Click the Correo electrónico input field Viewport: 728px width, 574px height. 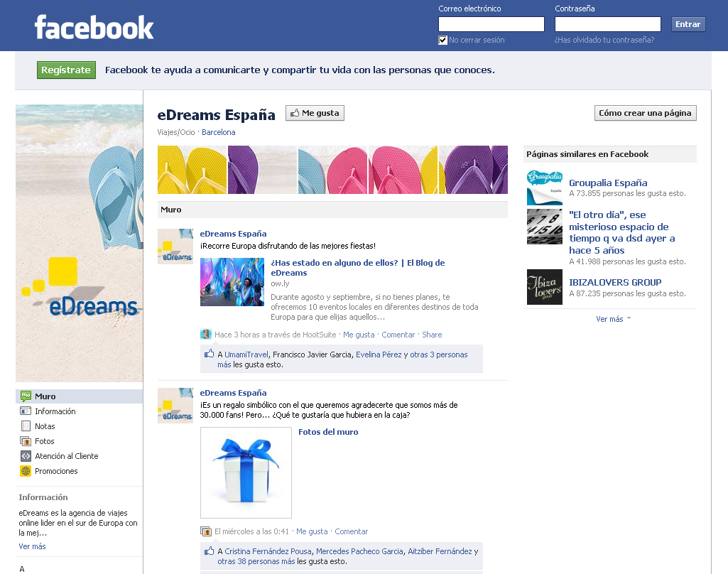[491, 24]
